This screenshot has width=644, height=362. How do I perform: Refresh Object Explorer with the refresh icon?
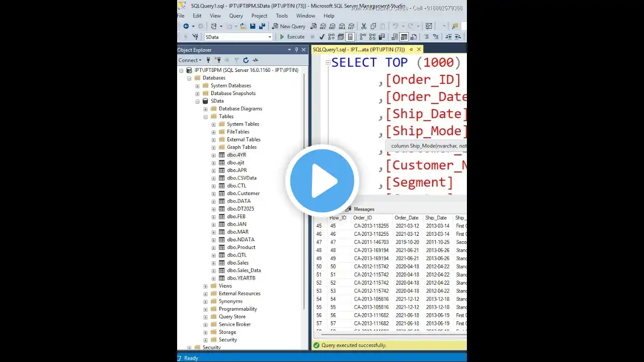(x=246, y=60)
